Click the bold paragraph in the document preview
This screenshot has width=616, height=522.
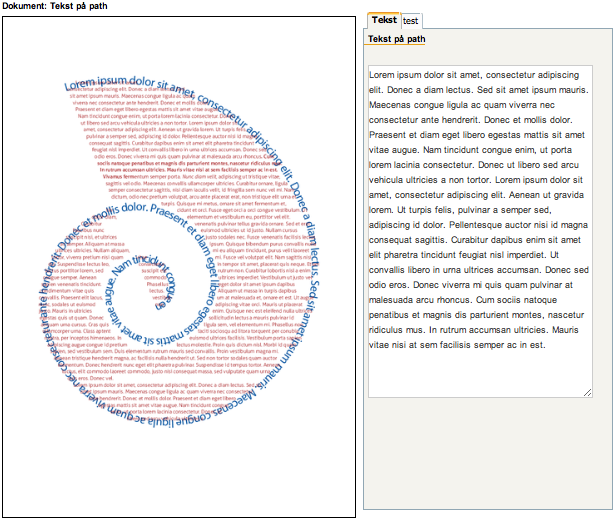tap(180, 166)
